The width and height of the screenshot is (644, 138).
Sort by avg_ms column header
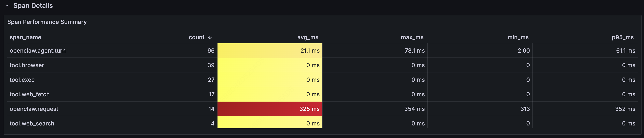tap(308, 37)
